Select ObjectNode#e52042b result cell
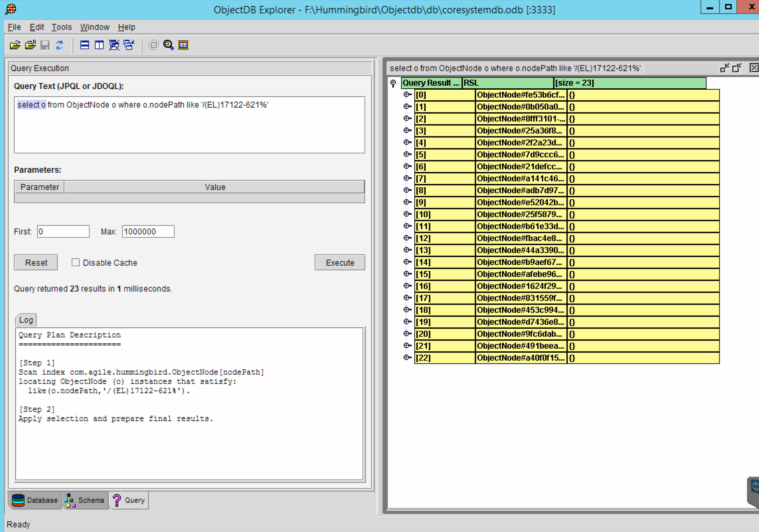The width and height of the screenshot is (759, 532). pyautogui.click(x=521, y=203)
